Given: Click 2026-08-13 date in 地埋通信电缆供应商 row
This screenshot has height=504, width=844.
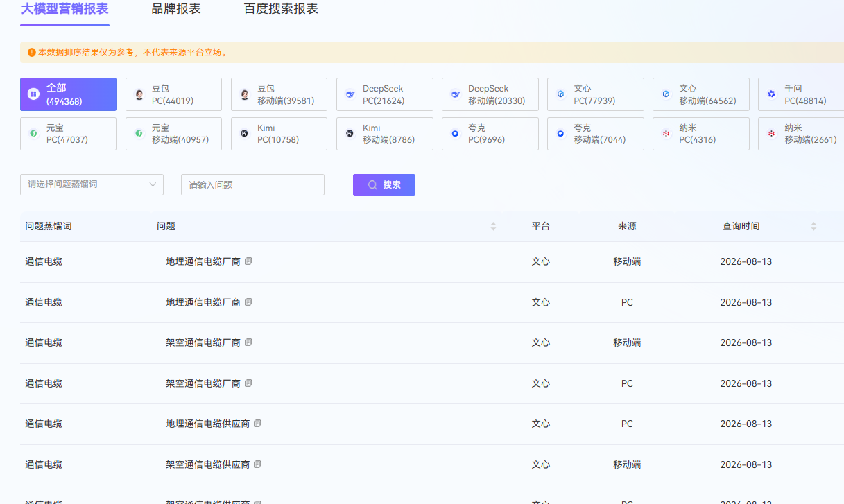Looking at the screenshot, I should pyautogui.click(x=746, y=424).
